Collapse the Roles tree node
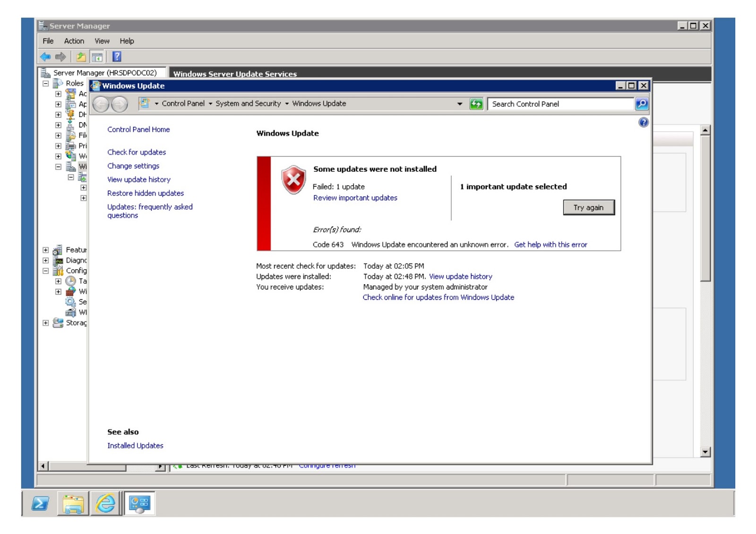The height and width of the screenshot is (534, 756). (x=46, y=84)
